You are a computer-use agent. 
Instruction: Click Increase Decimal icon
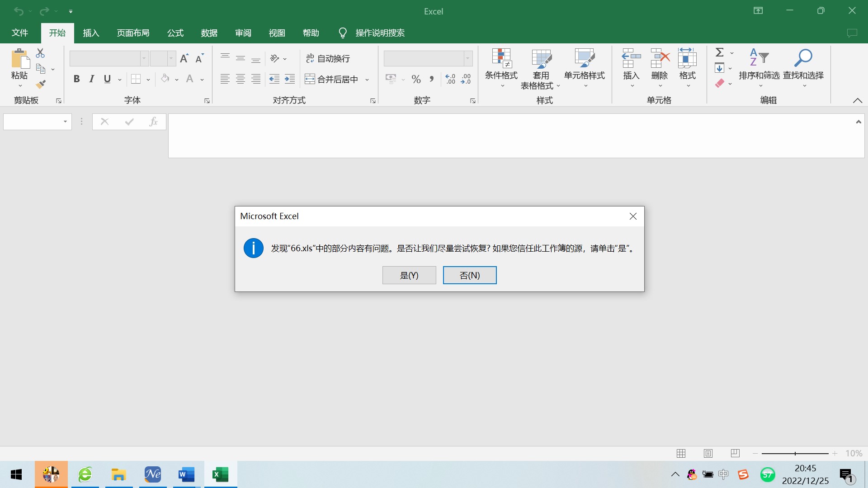[450, 79]
